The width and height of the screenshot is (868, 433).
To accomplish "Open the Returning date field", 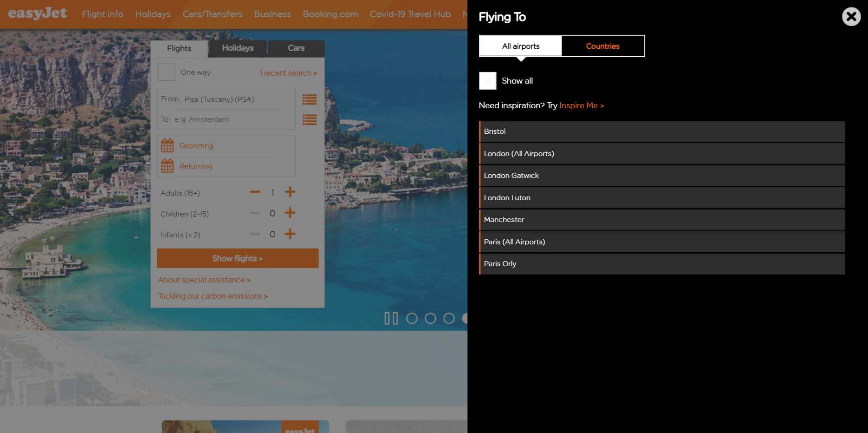I will (226, 166).
